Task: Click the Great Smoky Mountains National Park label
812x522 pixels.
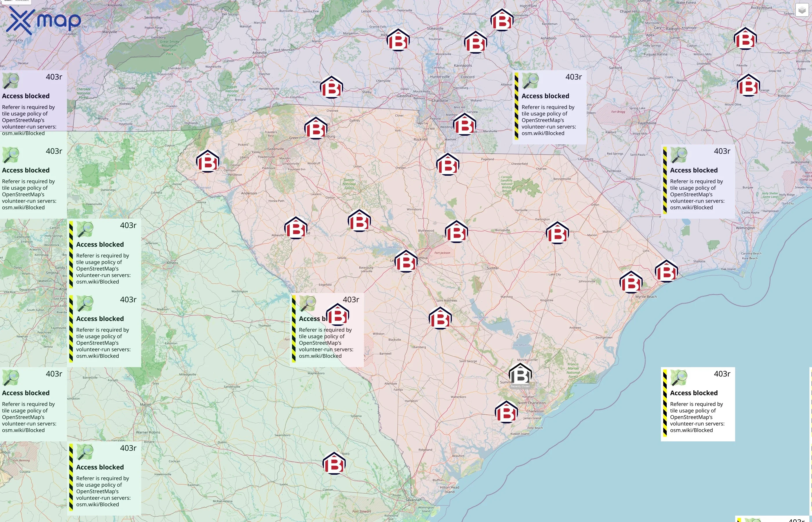Action: (169, 48)
